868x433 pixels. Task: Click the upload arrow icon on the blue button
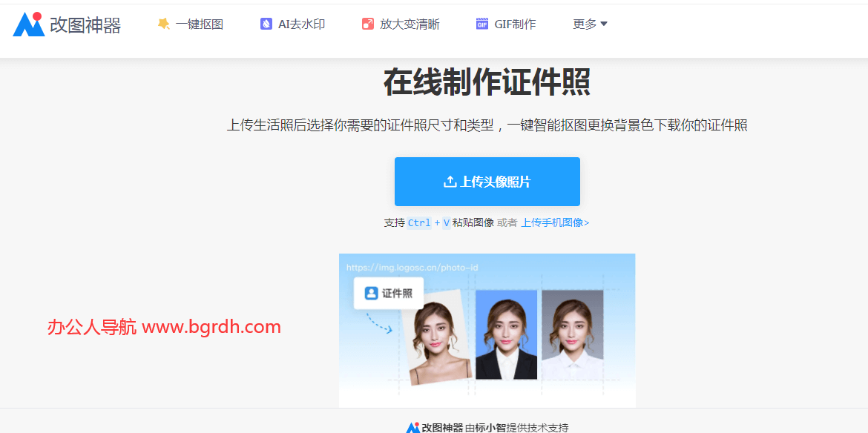tap(451, 180)
